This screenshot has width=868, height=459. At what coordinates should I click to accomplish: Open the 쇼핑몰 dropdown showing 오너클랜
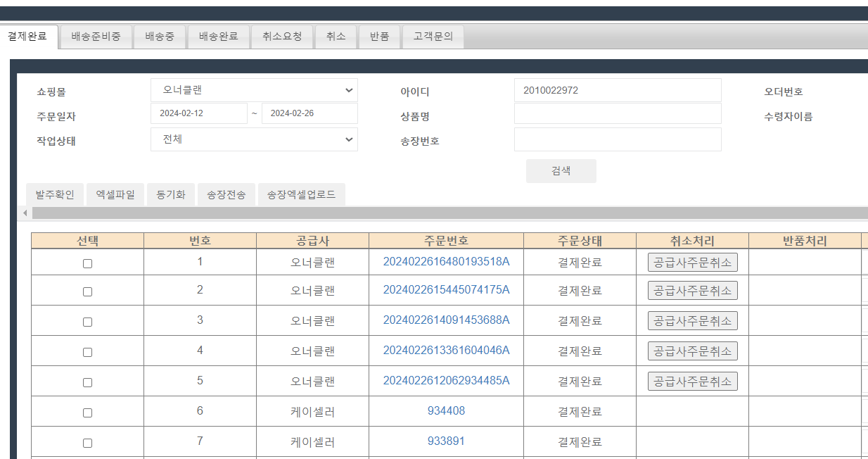click(254, 90)
